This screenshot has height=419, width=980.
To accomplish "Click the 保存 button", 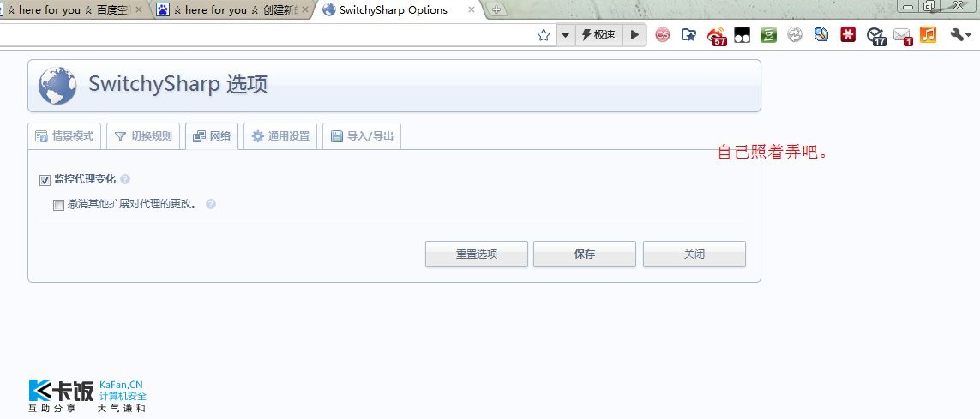I will click(585, 254).
